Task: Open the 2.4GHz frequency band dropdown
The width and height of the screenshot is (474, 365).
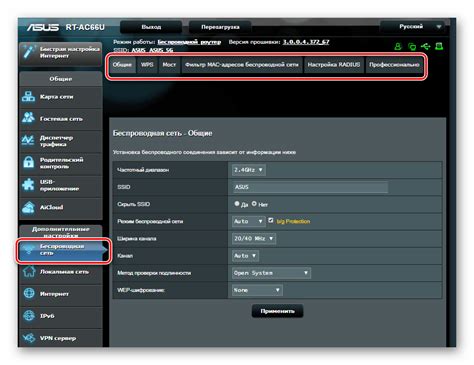Action: click(249, 170)
